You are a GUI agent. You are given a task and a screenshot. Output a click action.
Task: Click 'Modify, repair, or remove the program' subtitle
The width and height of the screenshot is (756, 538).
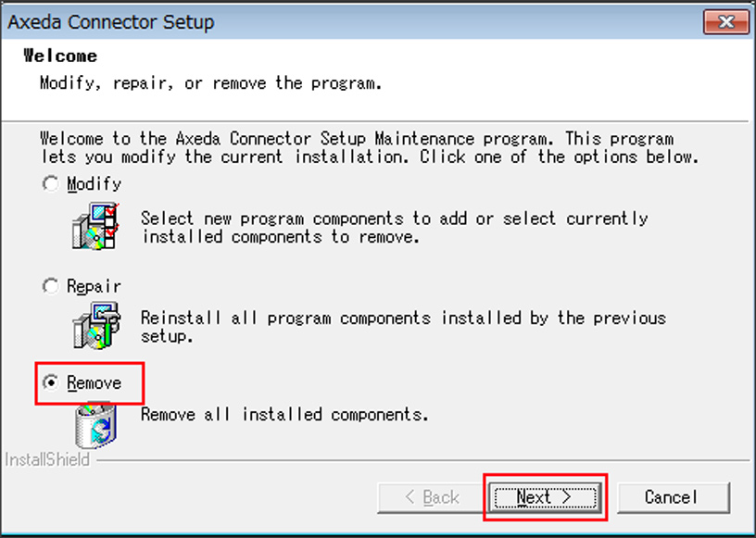[x=210, y=83]
